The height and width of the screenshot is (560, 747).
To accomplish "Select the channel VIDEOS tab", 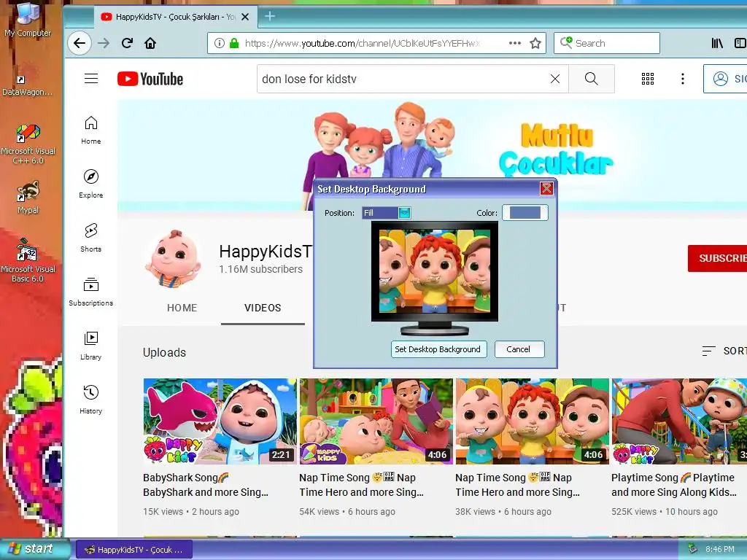I will point(263,308).
